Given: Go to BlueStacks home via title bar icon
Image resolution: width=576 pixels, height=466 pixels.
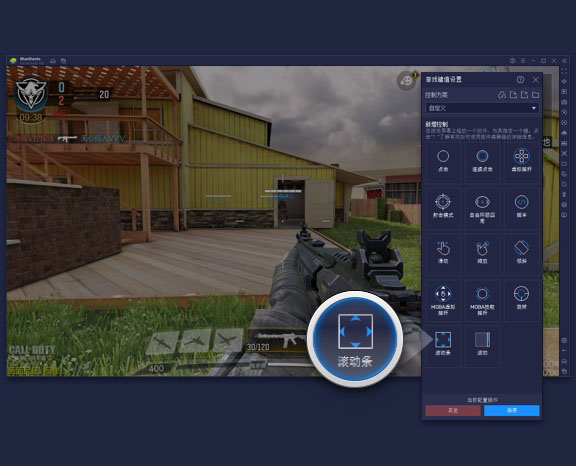Looking at the screenshot, I should [x=53, y=61].
